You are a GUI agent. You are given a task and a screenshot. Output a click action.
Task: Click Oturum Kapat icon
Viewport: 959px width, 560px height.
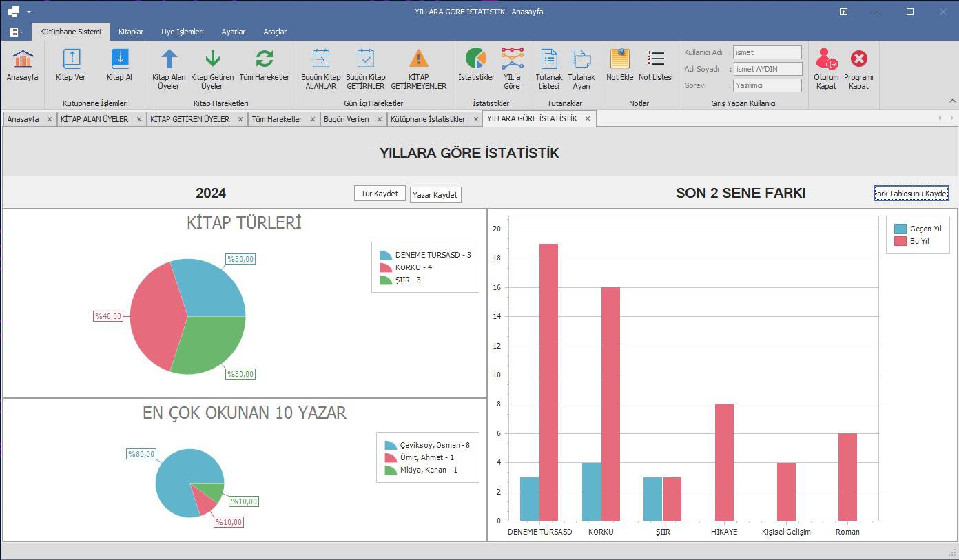[826, 59]
